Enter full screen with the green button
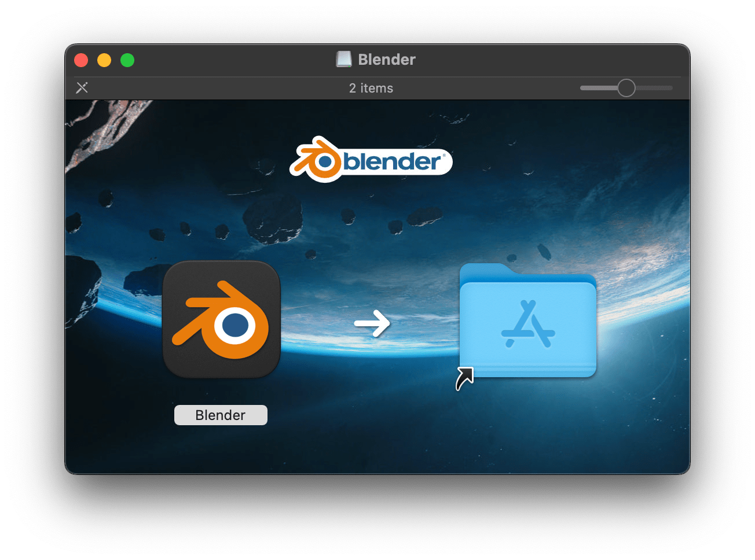This screenshot has width=755, height=560. click(127, 60)
